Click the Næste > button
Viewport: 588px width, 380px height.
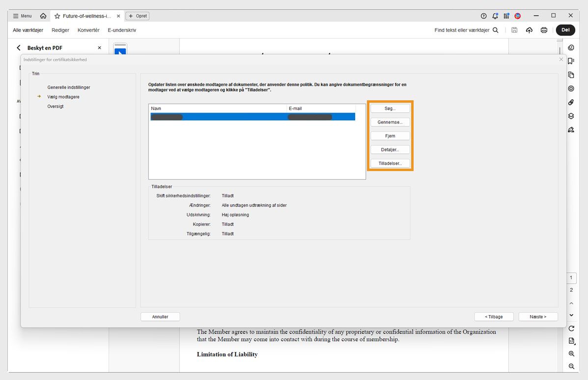tap(538, 317)
